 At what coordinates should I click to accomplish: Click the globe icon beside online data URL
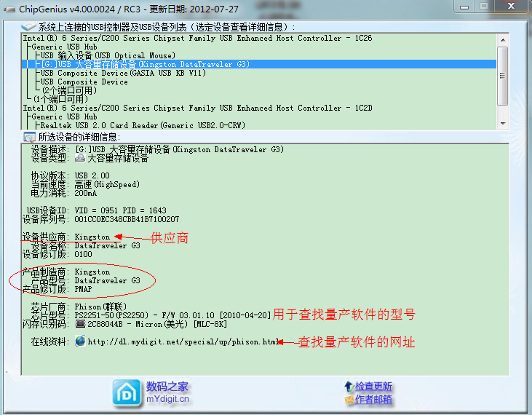pos(80,341)
